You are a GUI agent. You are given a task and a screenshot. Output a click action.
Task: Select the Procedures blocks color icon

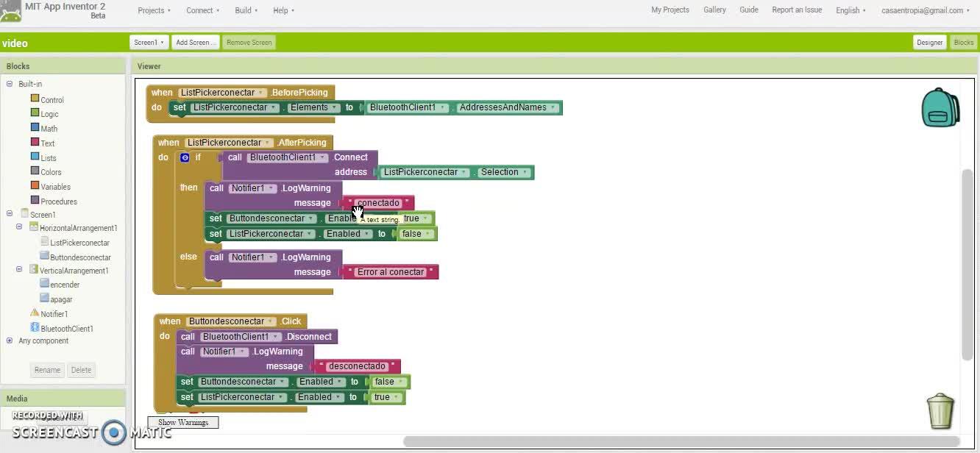(35, 200)
